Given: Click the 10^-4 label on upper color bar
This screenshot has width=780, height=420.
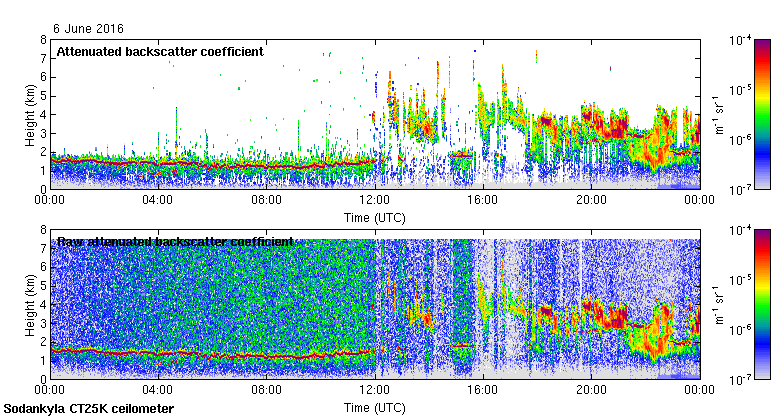Looking at the screenshot, I should click(740, 40).
